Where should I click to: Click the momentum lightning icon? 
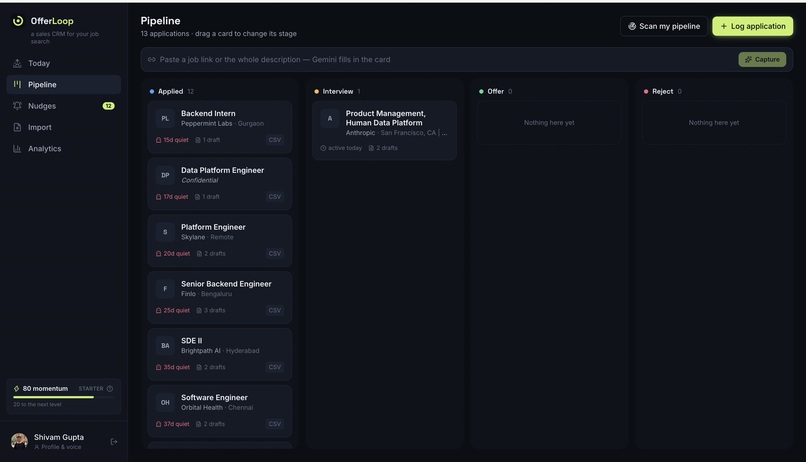tap(16, 389)
